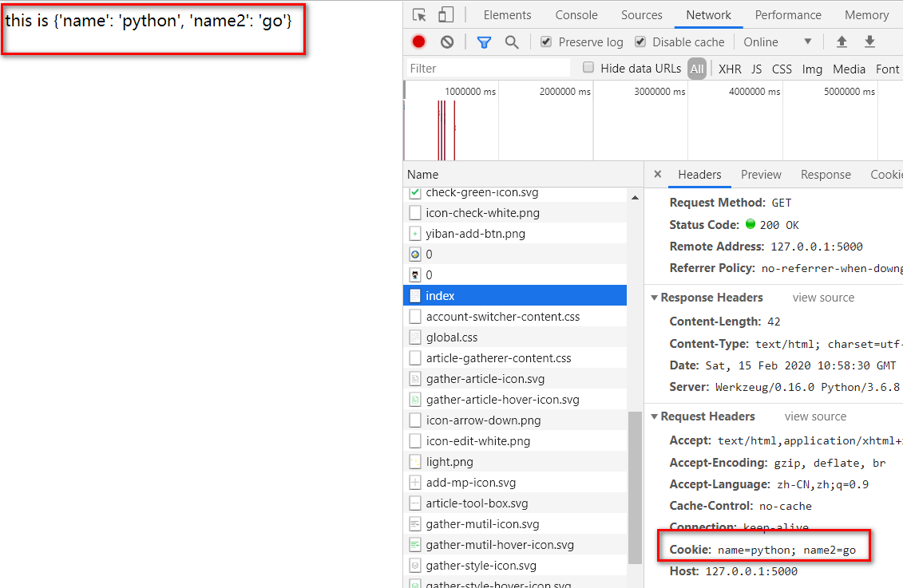Screen dimensions: 903x588
Task: Select gather-article-hover-icon.svg file icon
Action: point(414,399)
